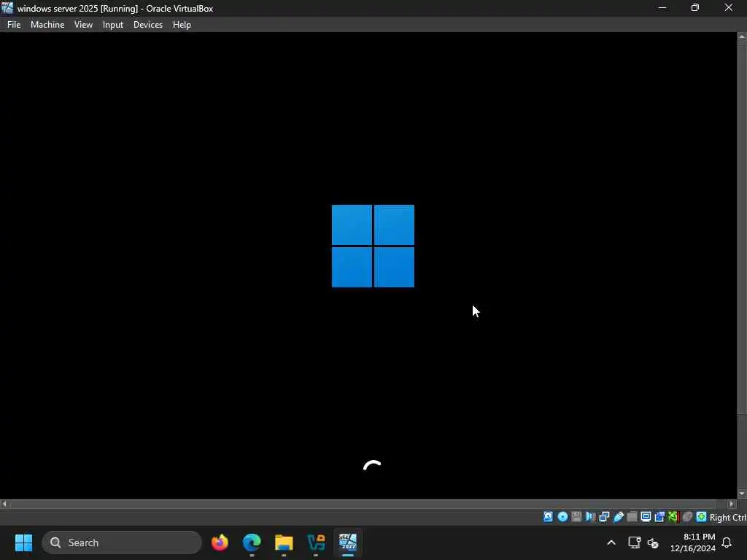Click the shared folders indicator icon
The width and height of the screenshot is (747, 560).
point(632,517)
